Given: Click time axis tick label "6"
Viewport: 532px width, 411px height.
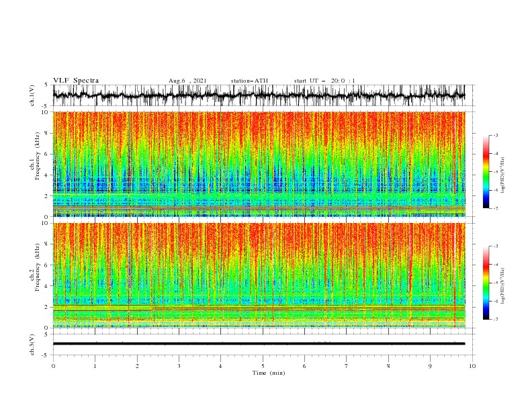Looking at the screenshot, I should click(x=304, y=366).
